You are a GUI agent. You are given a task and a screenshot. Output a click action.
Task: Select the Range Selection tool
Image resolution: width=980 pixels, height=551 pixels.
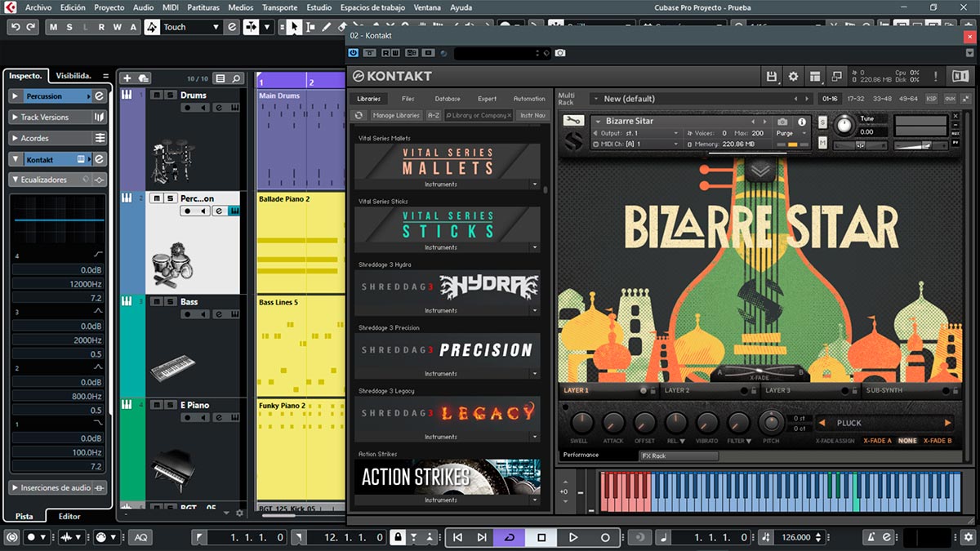pos(310,27)
